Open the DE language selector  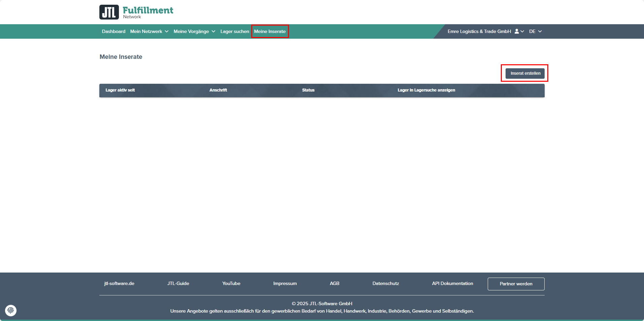coord(535,31)
